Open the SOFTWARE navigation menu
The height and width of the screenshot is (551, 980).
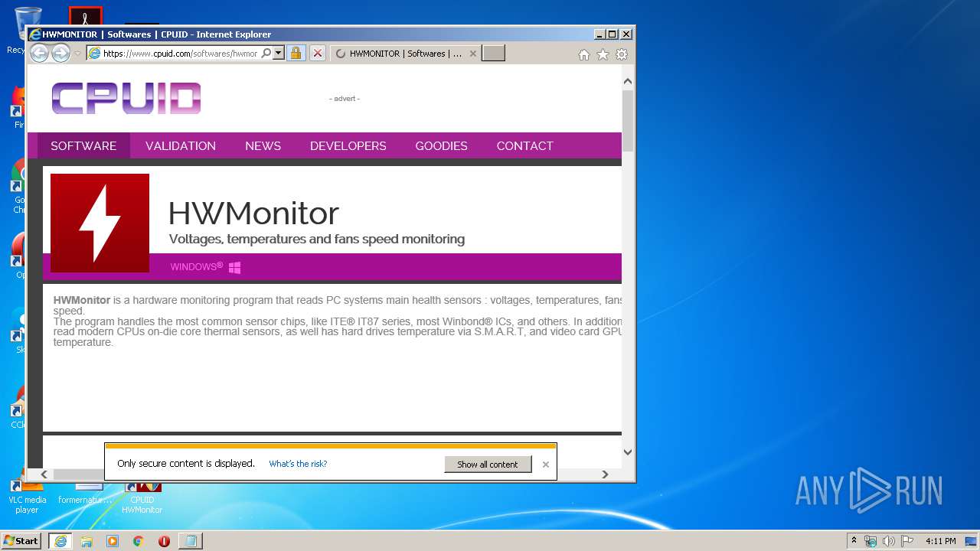pyautogui.click(x=83, y=145)
